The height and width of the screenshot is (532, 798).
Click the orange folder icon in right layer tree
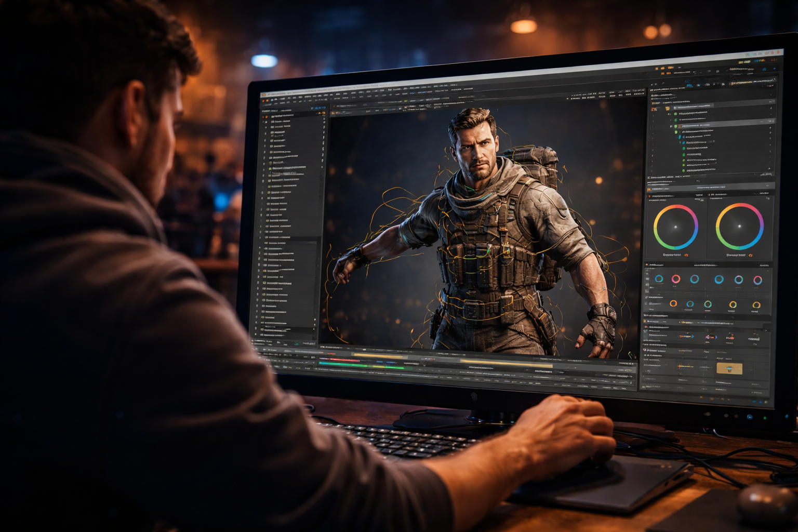[668, 109]
